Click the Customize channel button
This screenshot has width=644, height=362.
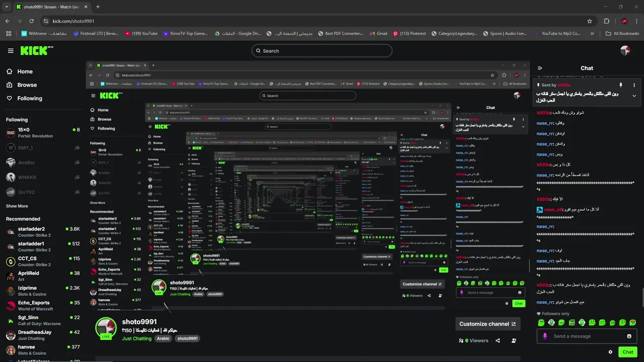(488, 324)
